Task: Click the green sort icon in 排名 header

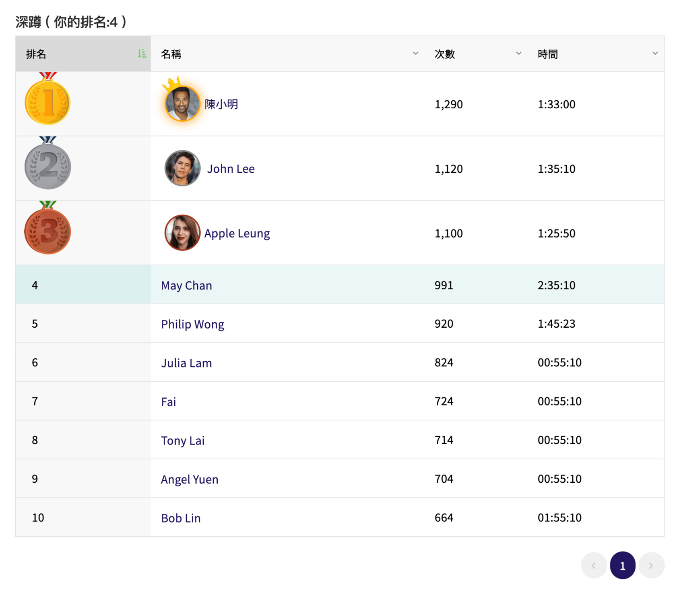Action: [142, 54]
